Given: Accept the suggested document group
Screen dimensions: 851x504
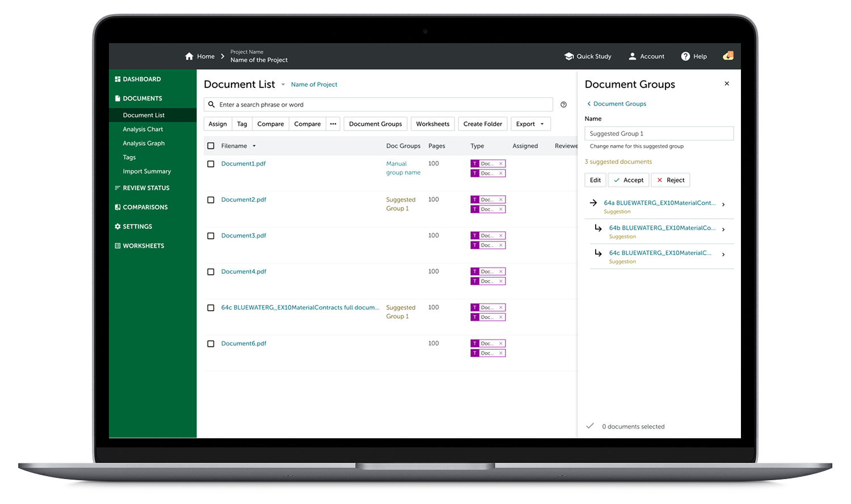Looking at the screenshot, I should (628, 180).
